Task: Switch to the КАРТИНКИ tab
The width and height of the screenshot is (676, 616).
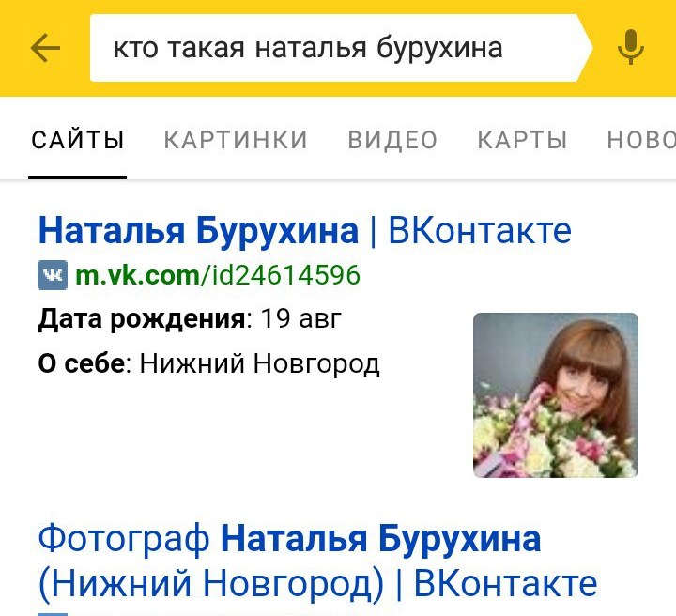Action: coord(236,140)
